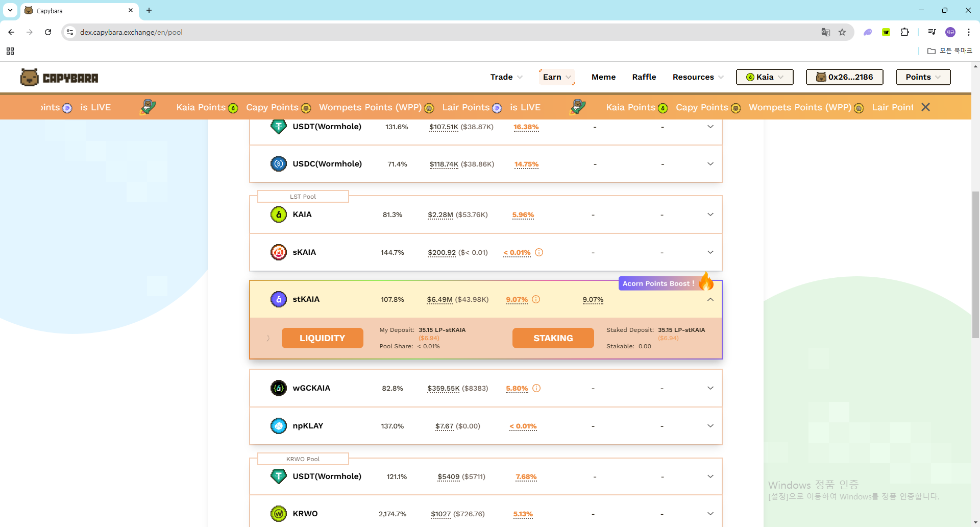
Task: Open the apps grid in the bookmarks bar
Action: (x=10, y=51)
